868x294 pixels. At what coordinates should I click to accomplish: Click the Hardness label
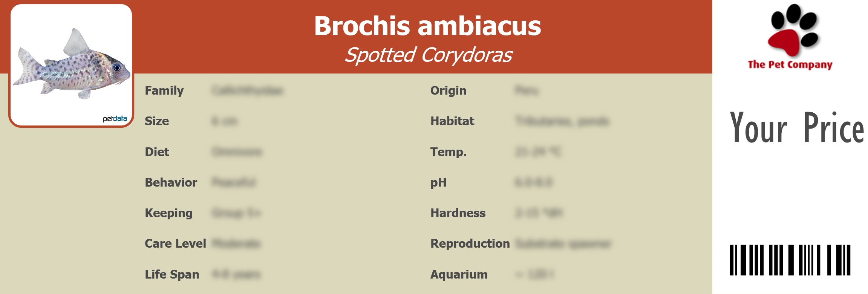point(458,213)
